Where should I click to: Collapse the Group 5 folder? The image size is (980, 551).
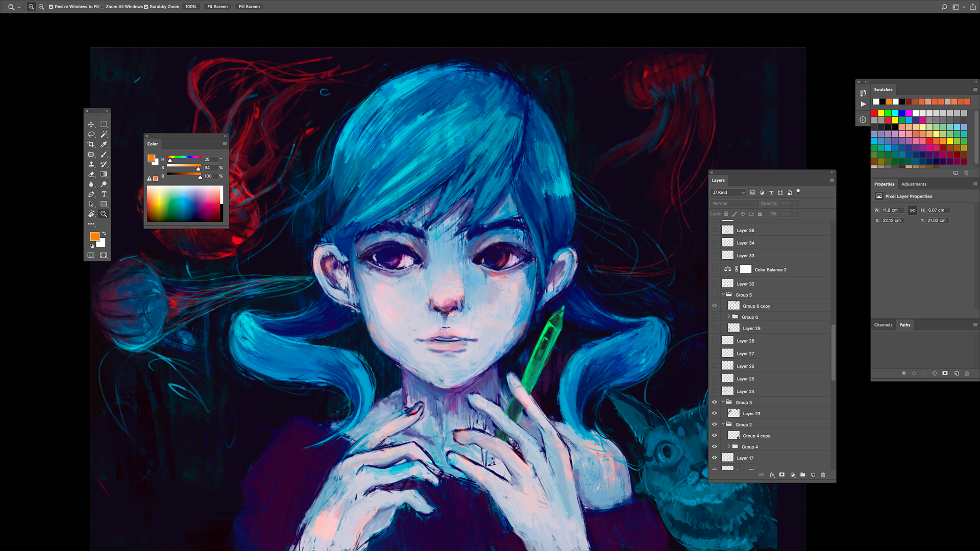[723, 294]
